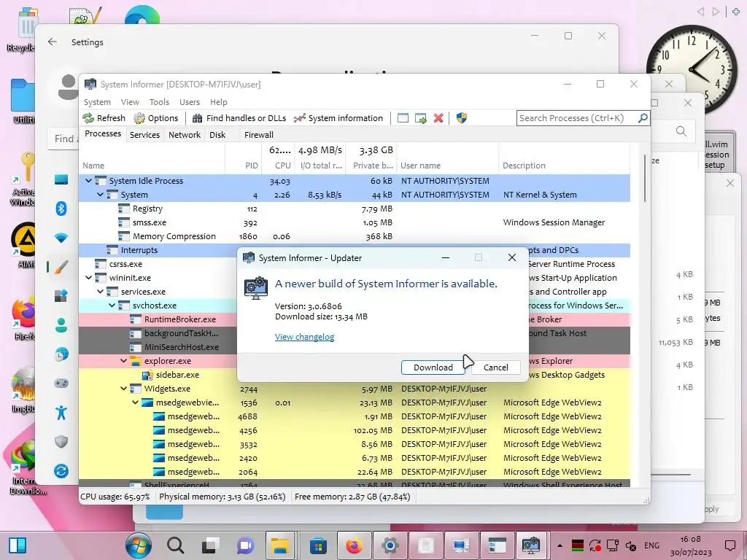Open Microsoft Store from the taskbar

[x=318, y=545]
